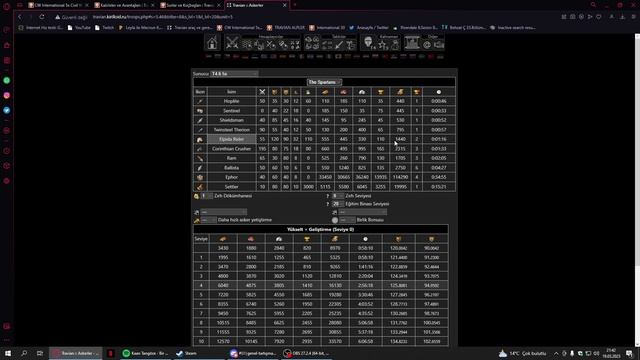
Task: Open the Eğitim Binası Seviyesi dropdown
Action: point(338,204)
